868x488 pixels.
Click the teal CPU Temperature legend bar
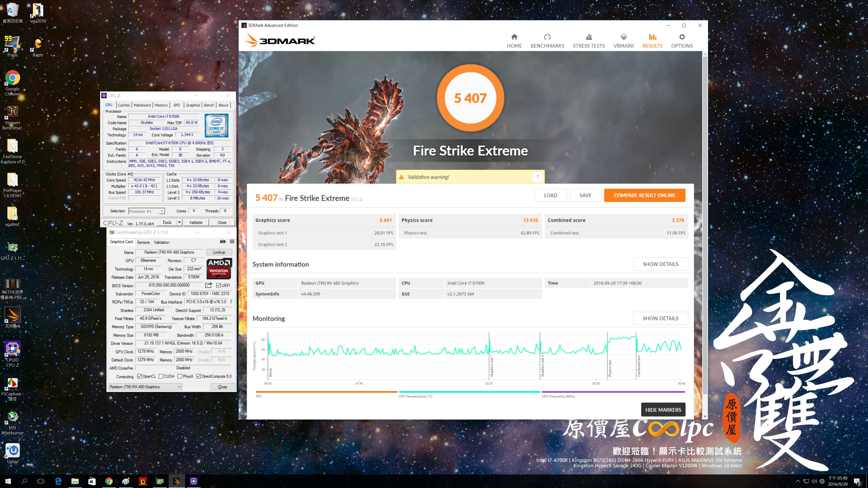tap(469, 392)
